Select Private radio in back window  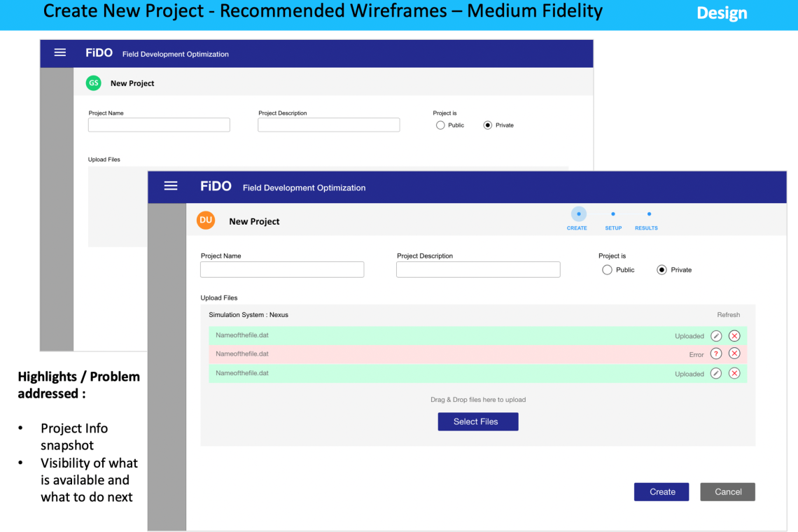coord(488,125)
